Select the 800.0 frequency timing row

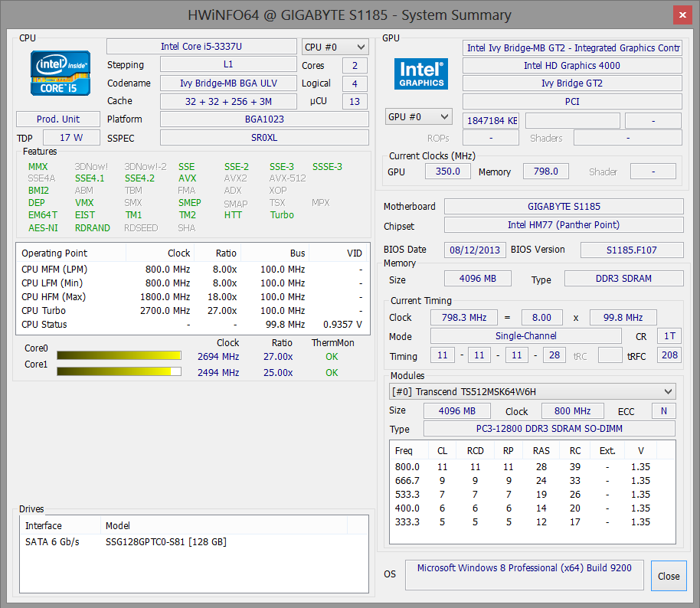(x=532, y=467)
